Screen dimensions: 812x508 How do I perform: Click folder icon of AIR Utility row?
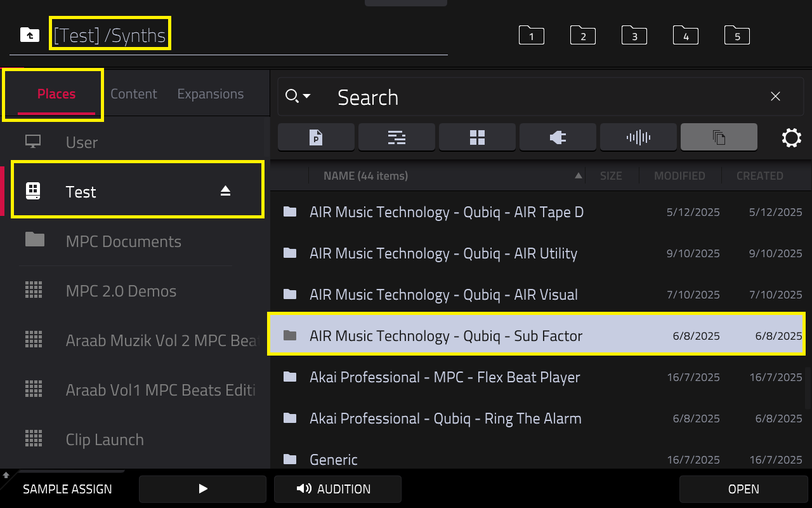290,253
